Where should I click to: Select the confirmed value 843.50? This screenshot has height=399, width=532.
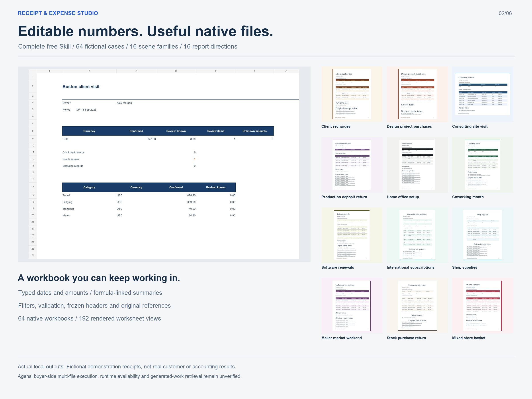click(x=152, y=139)
